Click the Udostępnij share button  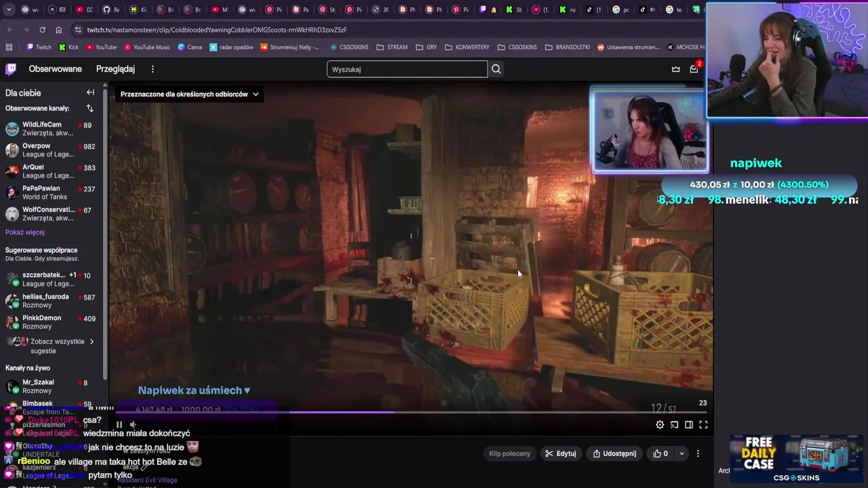(614, 453)
